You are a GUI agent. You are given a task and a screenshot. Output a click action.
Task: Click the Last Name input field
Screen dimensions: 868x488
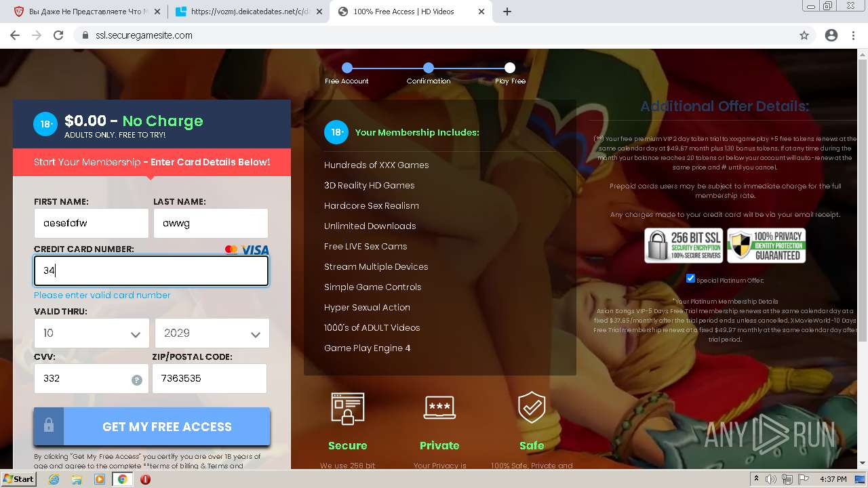211,223
